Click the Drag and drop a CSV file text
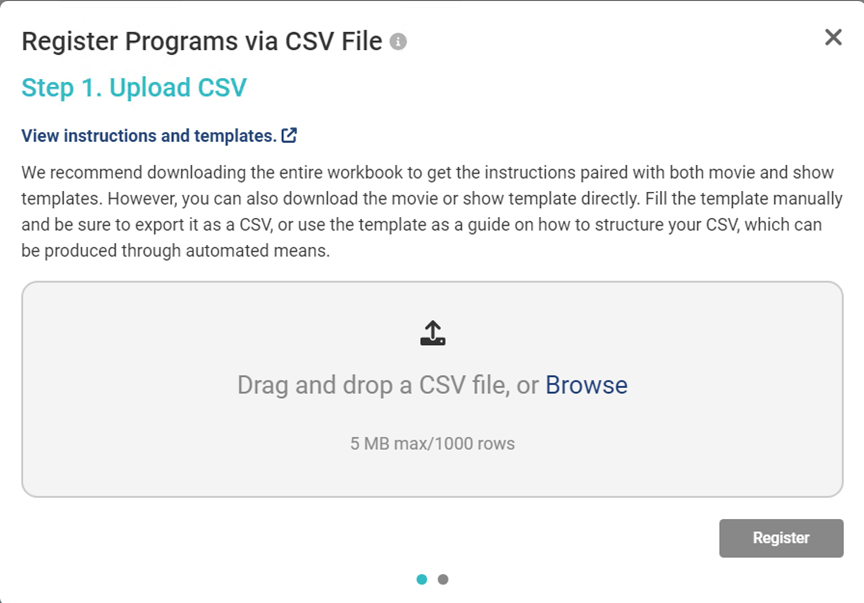This screenshot has height=603, width=864. pyautogui.click(x=388, y=385)
